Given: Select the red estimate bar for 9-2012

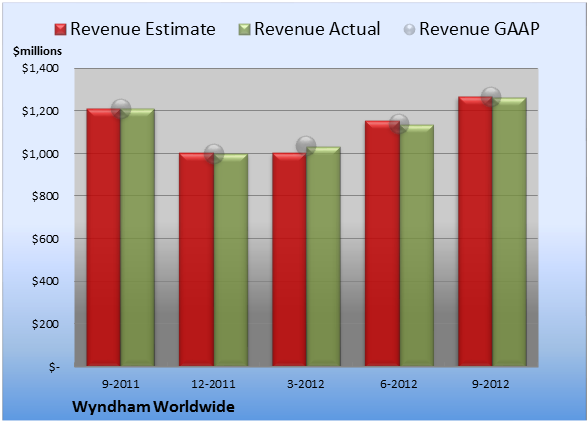Looking at the screenshot, I should coord(475,231).
